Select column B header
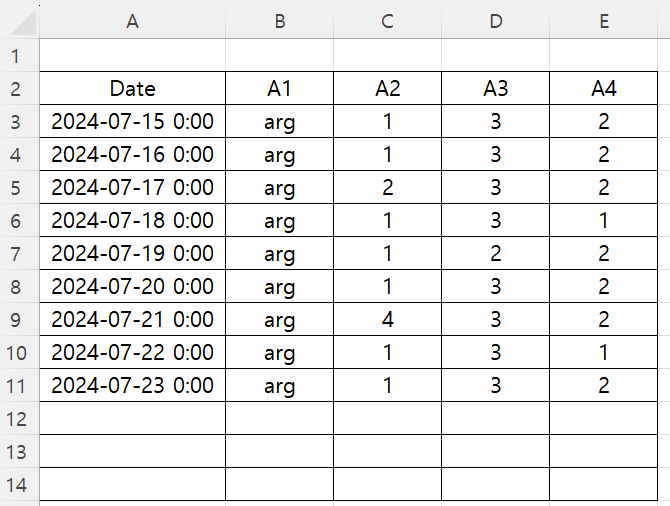The width and height of the screenshot is (670, 506). coord(279,21)
